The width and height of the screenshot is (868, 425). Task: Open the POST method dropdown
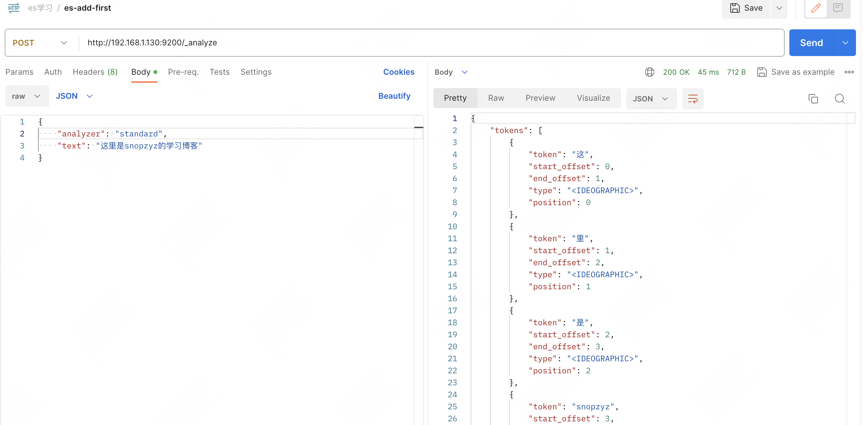tap(40, 43)
